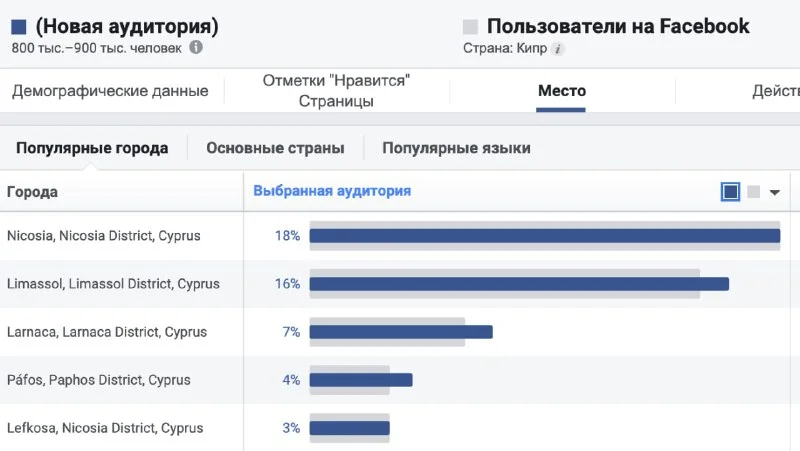Click info icon next to 800–900 тыс. человек
The width and height of the screenshot is (800, 451).
tap(196, 47)
